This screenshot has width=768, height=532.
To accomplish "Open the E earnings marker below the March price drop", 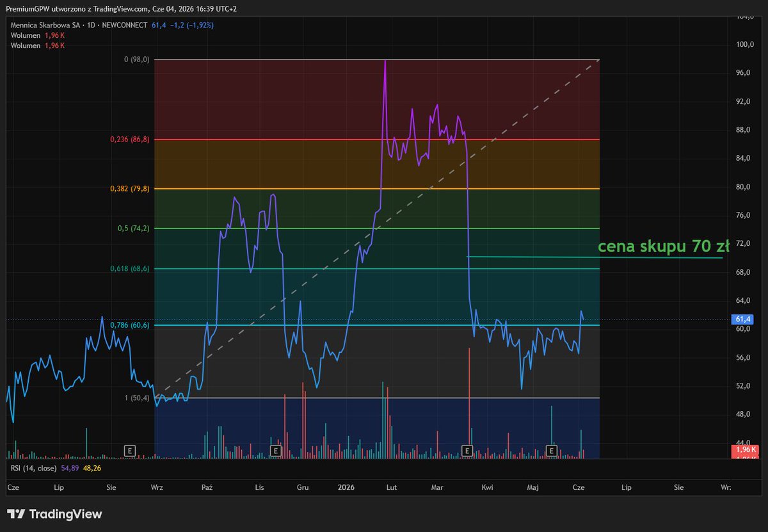I will coord(467,451).
